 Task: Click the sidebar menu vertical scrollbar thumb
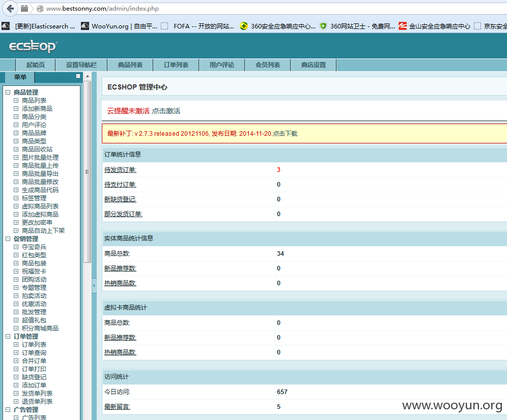pyautogui.click(x=88, y=172)
